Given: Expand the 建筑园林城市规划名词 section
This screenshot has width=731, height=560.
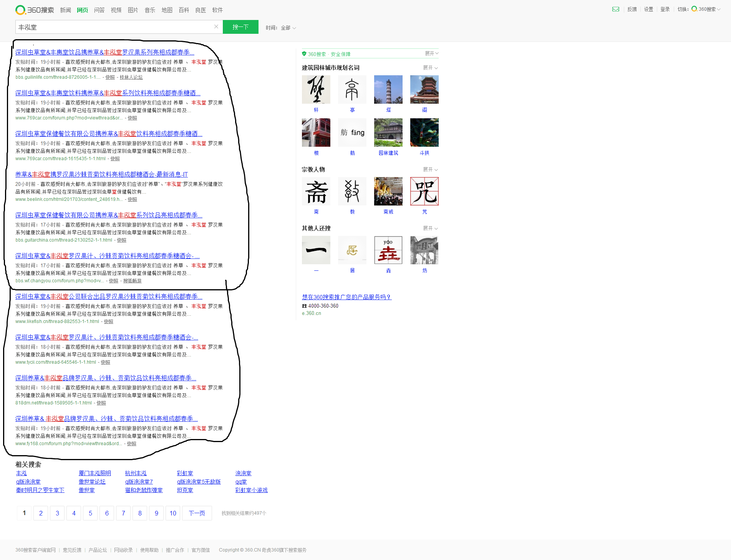Looking at the screenshot, I should (430, 68).
